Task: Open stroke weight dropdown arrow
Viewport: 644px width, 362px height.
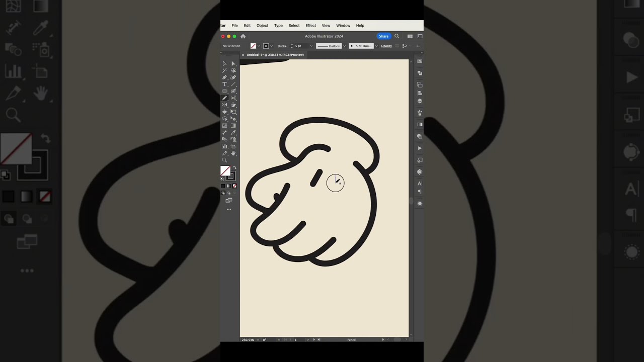Action: tap(311, 46)
